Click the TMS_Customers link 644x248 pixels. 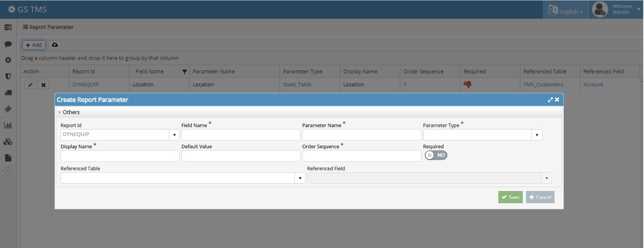pos(543,84)
